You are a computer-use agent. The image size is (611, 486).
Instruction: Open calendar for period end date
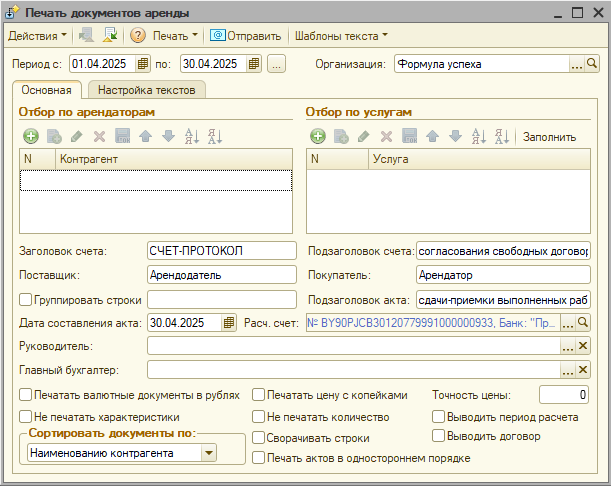[x=253, y=65]
